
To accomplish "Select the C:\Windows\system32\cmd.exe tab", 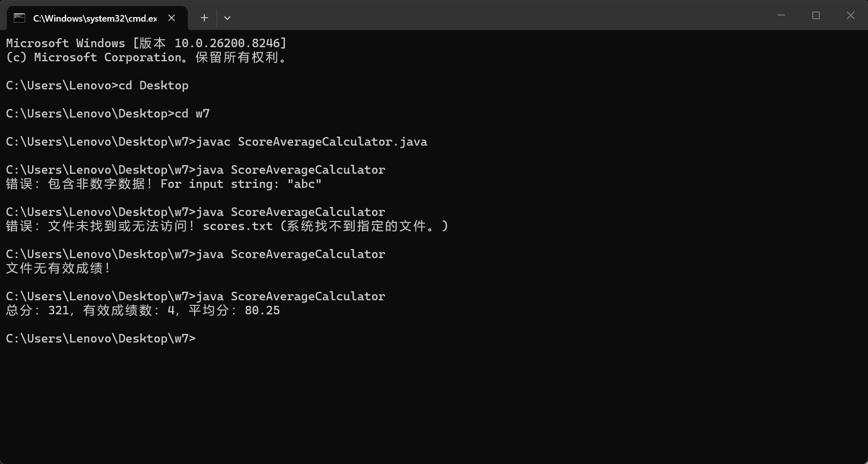I will click(95, 19).
